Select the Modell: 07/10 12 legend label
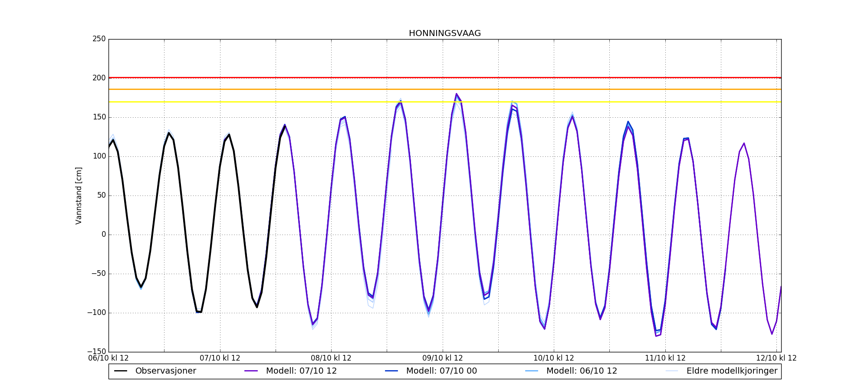Screen dimensions: 868x391 [301, 371]
